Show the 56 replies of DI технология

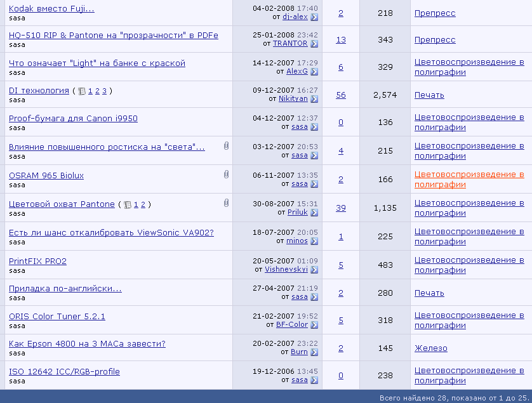click(341, 95)
